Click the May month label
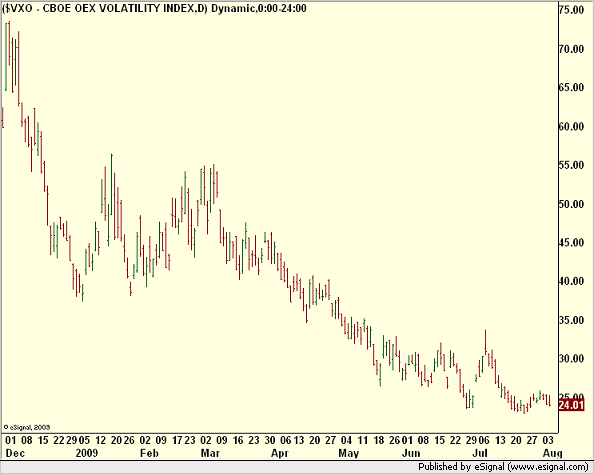Screen dimensions: 594x474 tap(349, 453)
